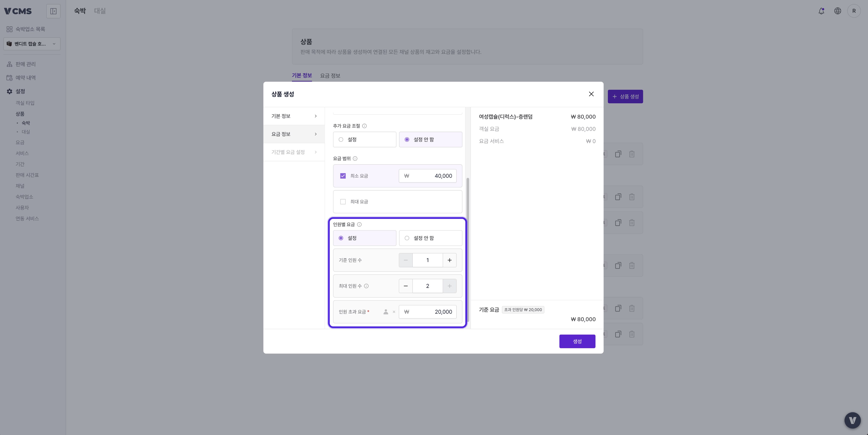
Task: Select 숙박 under 상품 in sidebar
Action: (x=26, y=123)
